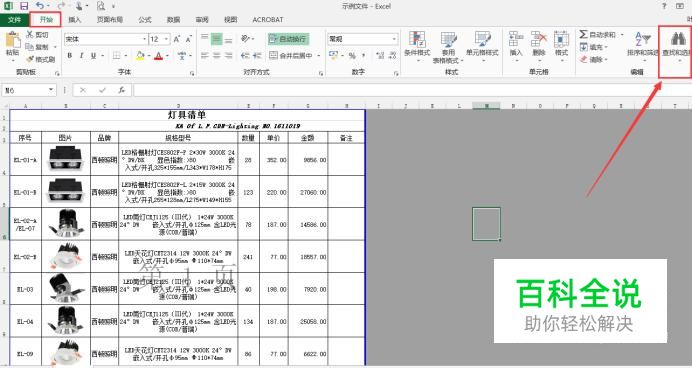Toggle Wrap Text button
The height and width of the screenshot is (368, 692).
(x=288, y=39)
